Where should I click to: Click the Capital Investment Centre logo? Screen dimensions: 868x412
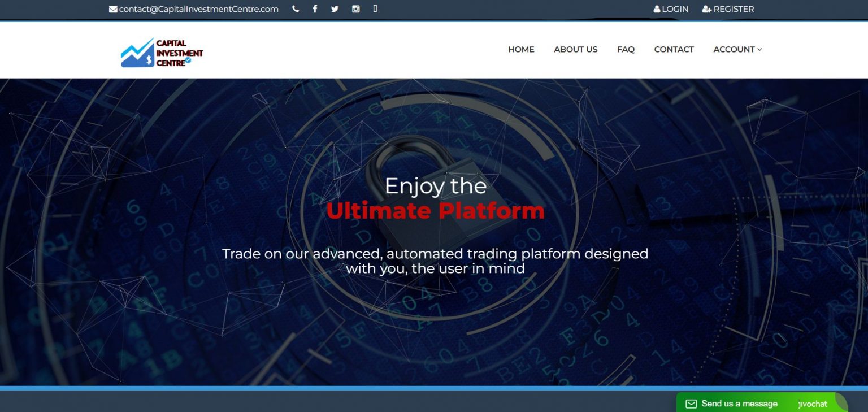click(162, 53)
